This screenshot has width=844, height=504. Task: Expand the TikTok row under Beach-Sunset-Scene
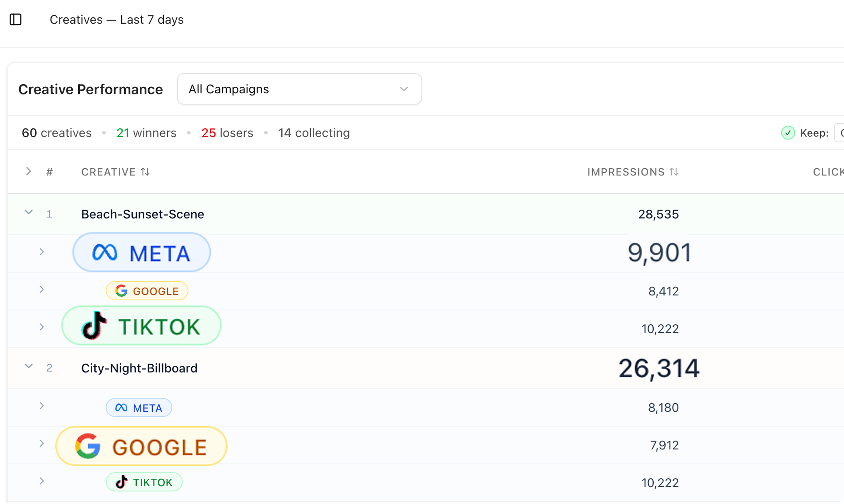click(x=41, y=327)
